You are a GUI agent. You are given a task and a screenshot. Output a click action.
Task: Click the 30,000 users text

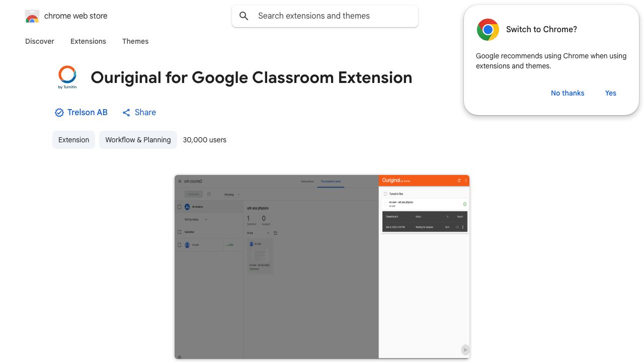(205, 140)
